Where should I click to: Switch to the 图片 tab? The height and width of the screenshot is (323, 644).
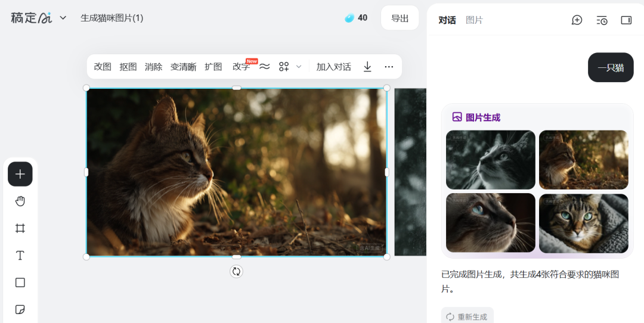475,20
